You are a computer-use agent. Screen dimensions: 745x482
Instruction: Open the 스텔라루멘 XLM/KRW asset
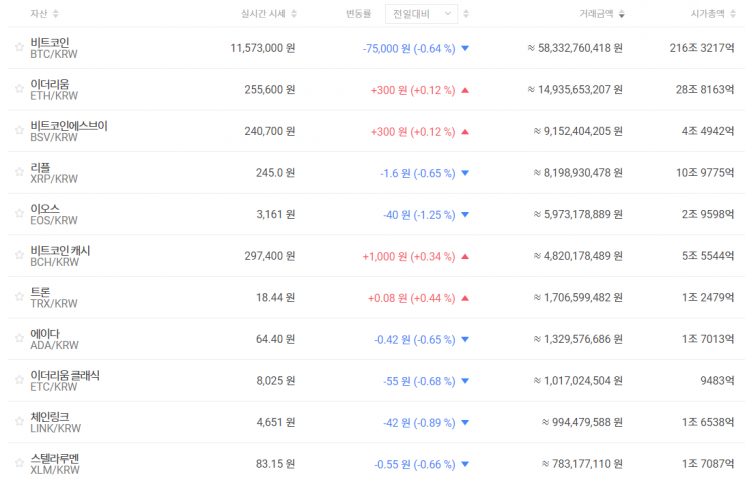pyautogui.click(x=55, y=464)
